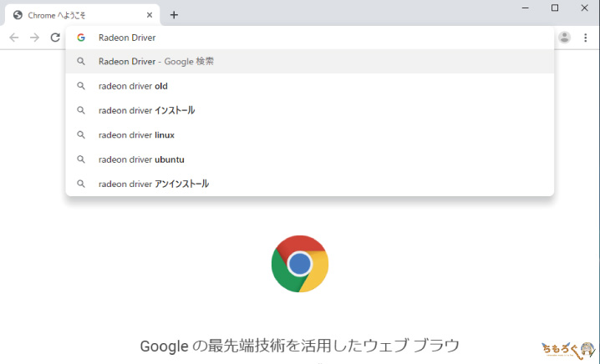Close the Chrome window

click(584, 8)
